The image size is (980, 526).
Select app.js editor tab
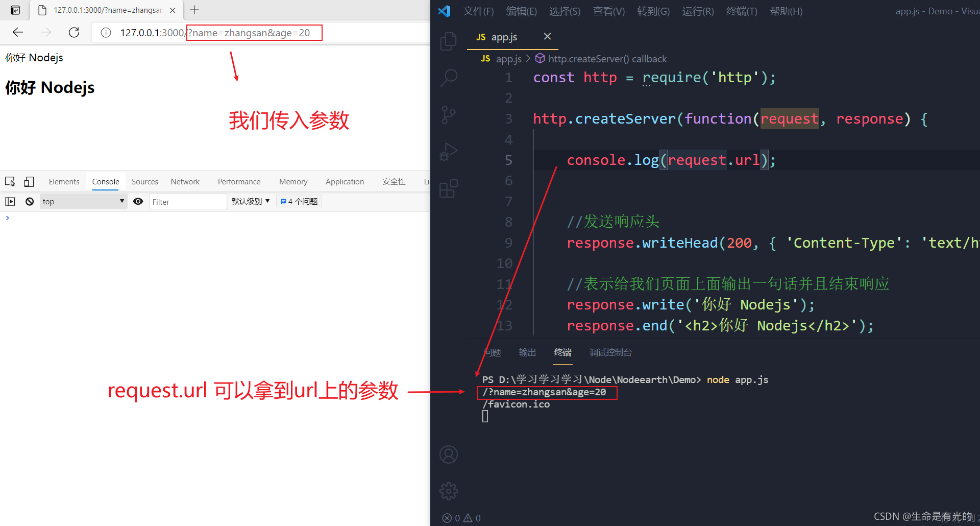click(x=512, y=37)
